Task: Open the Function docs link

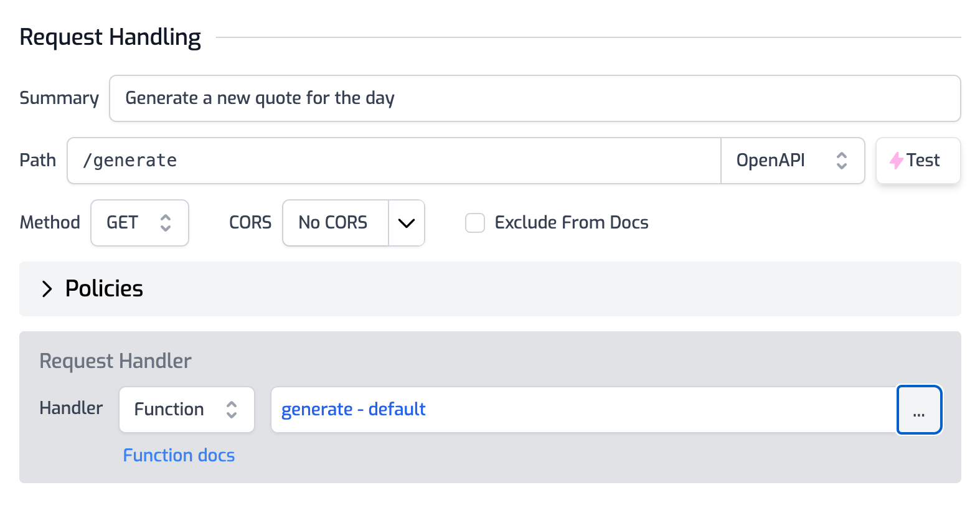Action: click(x=179, y=456)
